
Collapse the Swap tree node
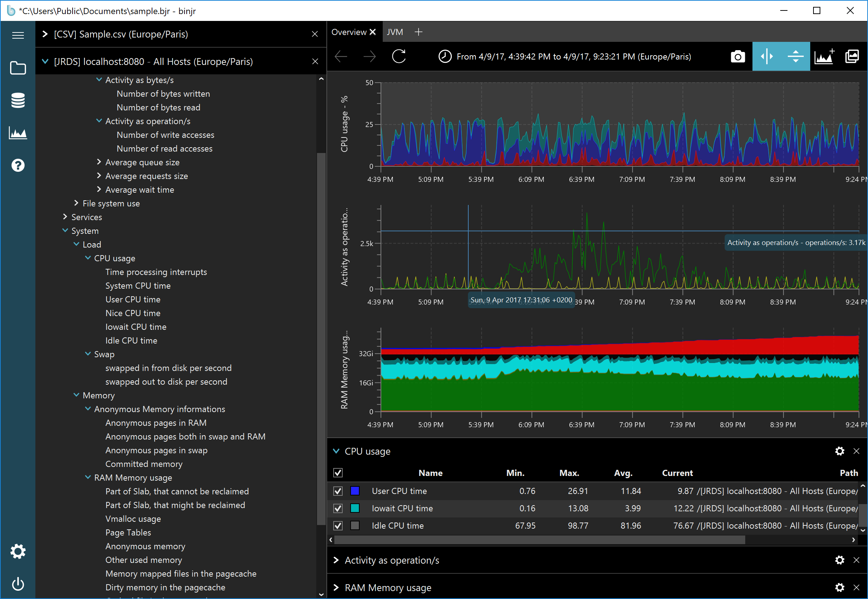click(88, 354)
